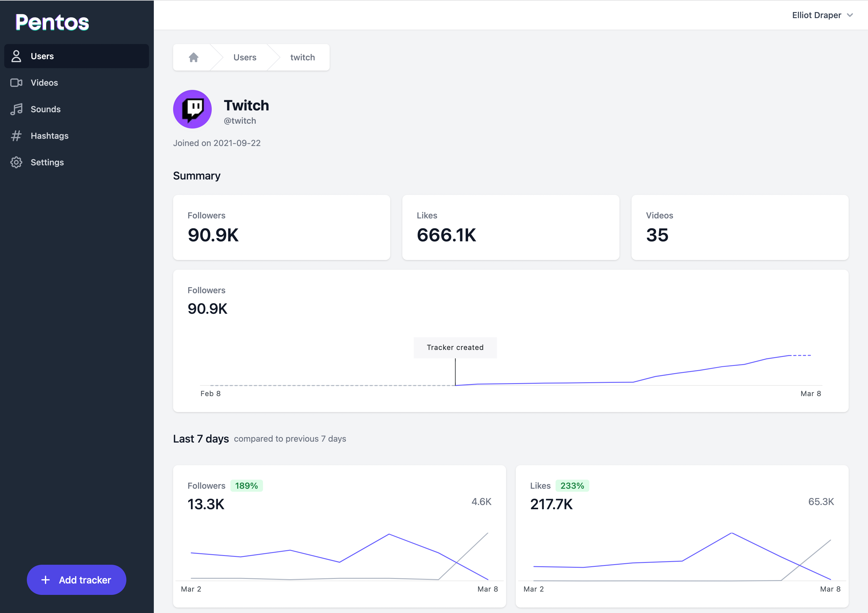Click the Last 7 days heading

(201, 439)
